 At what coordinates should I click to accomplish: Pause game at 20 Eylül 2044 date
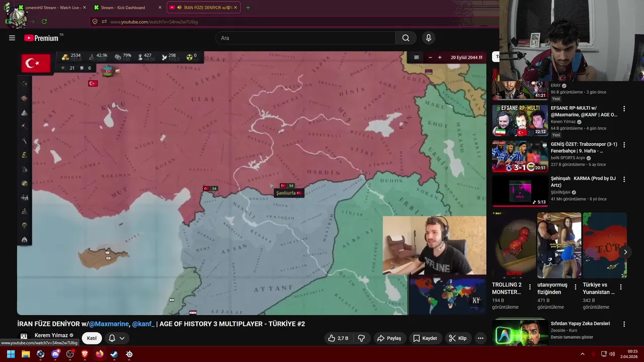pyautogui.click(x=466, y=57)
